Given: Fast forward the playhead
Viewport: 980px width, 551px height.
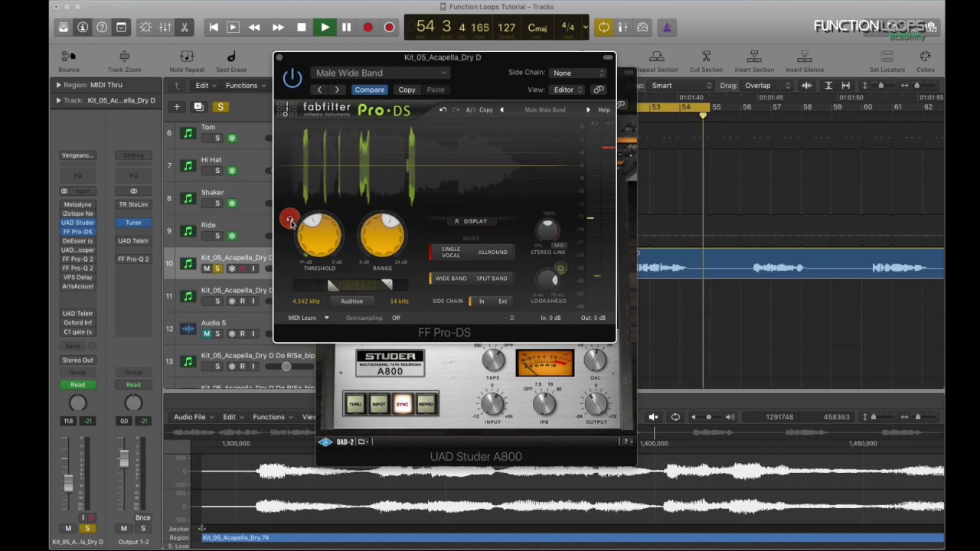Looking at the screenshot, I should [278, 28].
